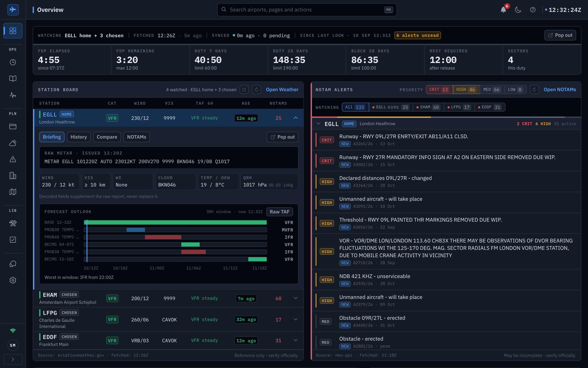This screenshot has width=588, height=368.
Task: Click the 6 alerts unread badge
Action: tap(418, 35)
